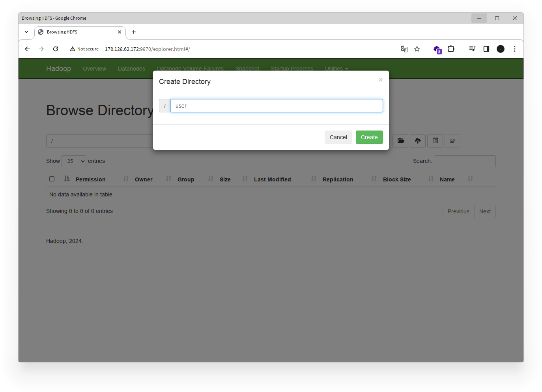This screenshot has width=542, height=392.
Task: Open the Show entries count dropdown
Action: (74, 161)
